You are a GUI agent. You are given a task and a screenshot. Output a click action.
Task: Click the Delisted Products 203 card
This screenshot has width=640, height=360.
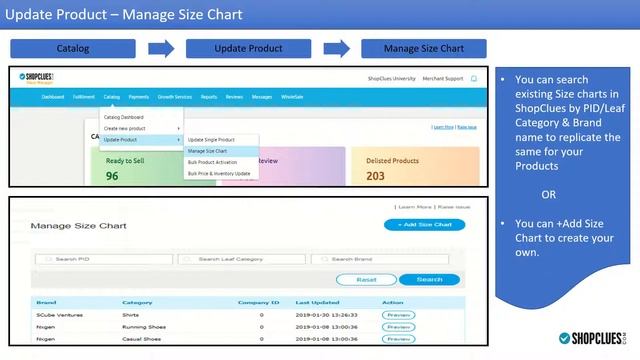[x=416, y=166]
